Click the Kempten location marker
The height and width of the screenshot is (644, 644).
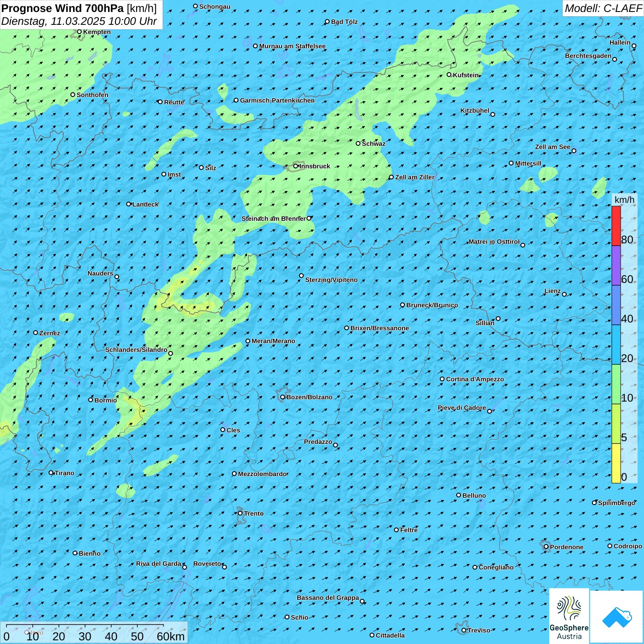pyautogui.click(x=79, y=32)
